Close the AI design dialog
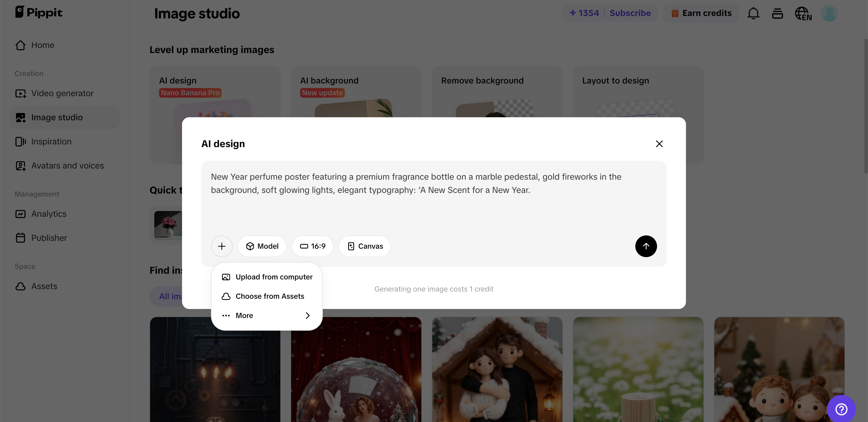Screen dimensions: 868x422 pos(659,144)
